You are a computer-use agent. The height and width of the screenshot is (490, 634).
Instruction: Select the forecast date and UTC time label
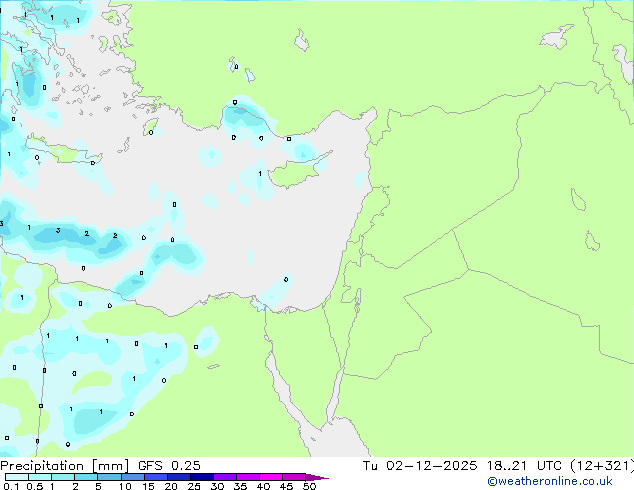pos(498,466)
